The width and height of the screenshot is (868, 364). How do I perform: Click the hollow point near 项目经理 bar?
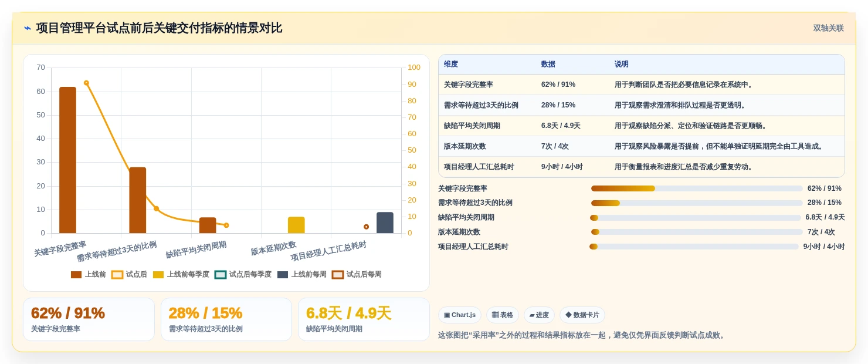pos(366,227)
